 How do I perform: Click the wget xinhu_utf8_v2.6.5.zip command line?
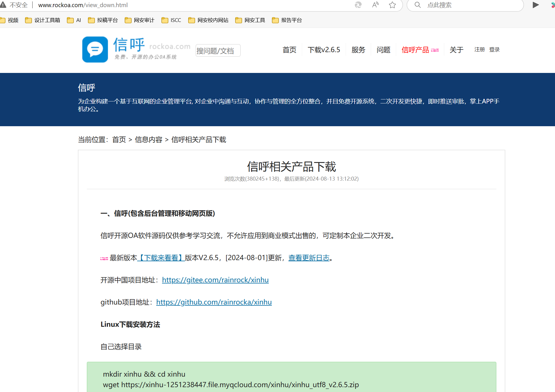pyautogui.click(x=231, y=385)
